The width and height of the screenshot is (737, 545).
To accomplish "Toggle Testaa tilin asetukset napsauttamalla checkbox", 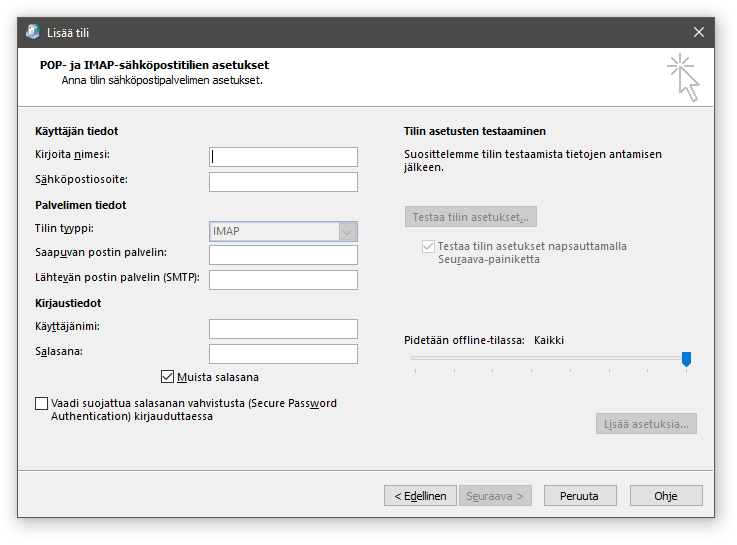I will point(428,247).
